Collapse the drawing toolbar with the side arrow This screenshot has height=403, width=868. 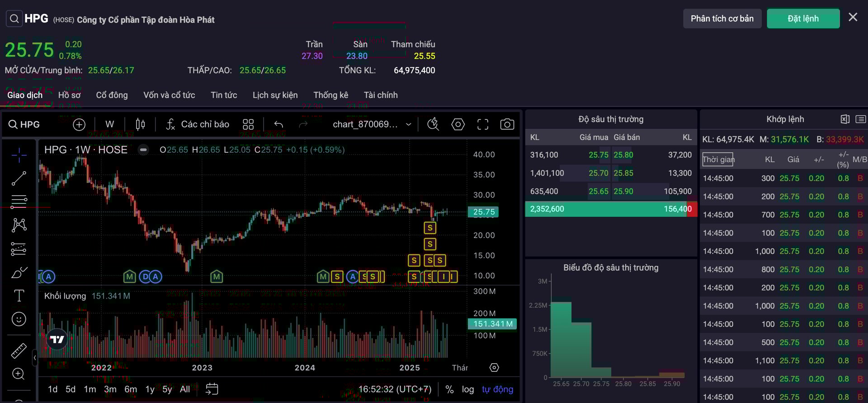(x=35, y=358)
